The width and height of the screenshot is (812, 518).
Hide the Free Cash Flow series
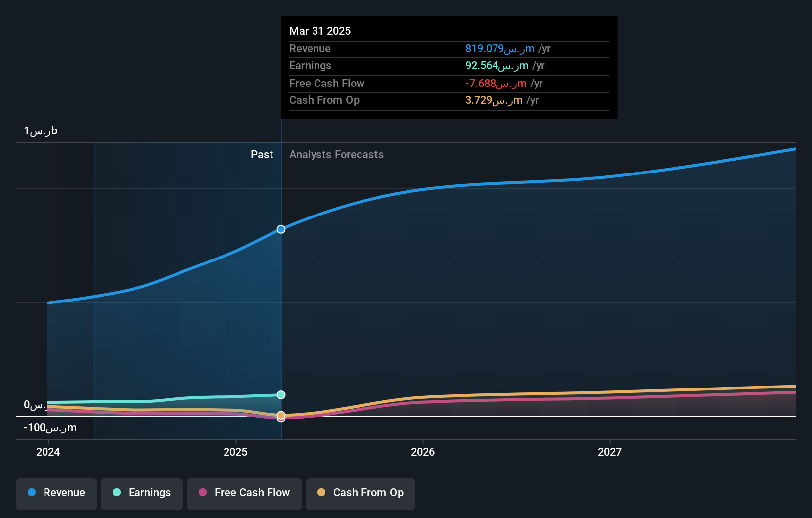click(244, 494)
